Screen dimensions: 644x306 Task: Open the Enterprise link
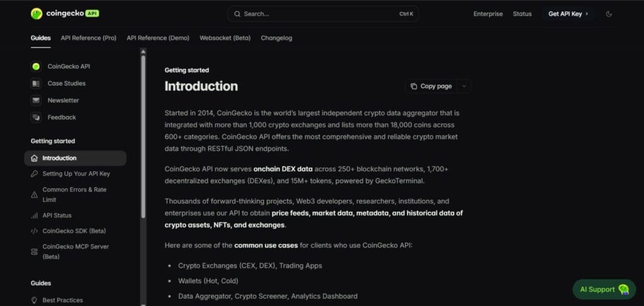[x=488, y=14]
